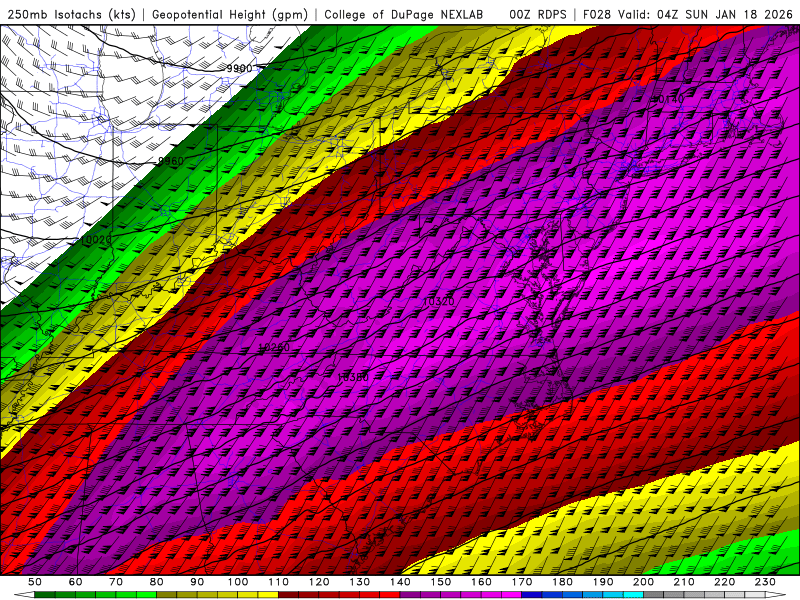800x600 pixels.
Task: Click the 230 value on the color scale
Action: [766, 582]
